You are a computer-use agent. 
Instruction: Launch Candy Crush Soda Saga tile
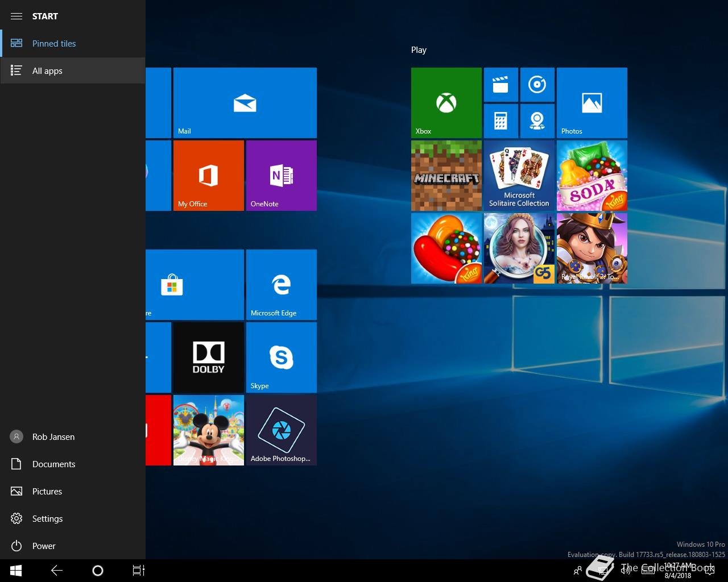tap(592, 176)
